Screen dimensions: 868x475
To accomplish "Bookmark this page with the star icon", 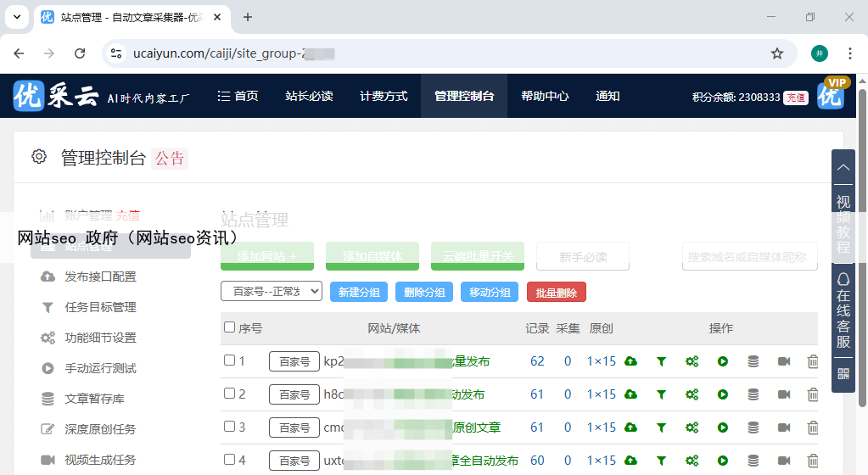I will (x=776, y=53).
